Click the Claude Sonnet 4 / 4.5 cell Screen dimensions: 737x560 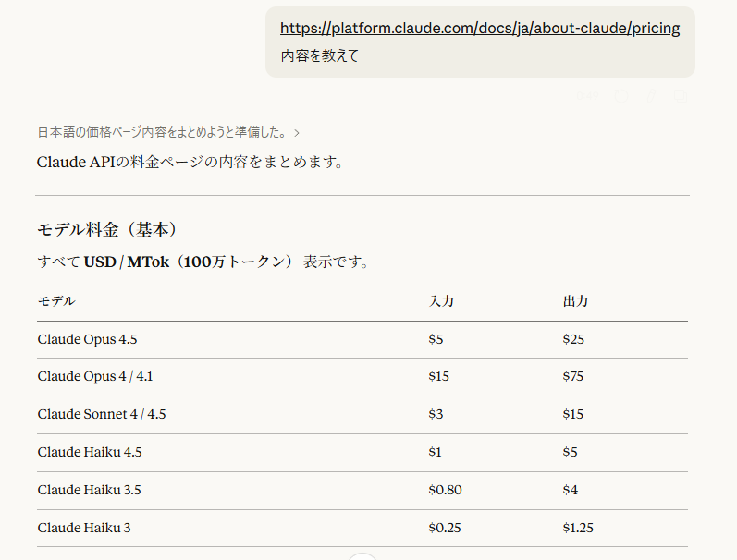(x=102, y=414)
